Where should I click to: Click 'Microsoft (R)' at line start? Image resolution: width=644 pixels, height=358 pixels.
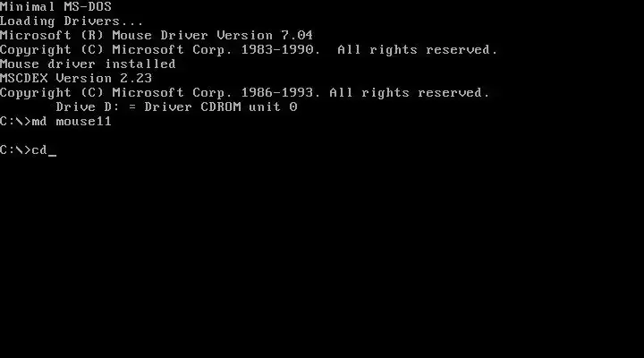[x=52, y=36]
